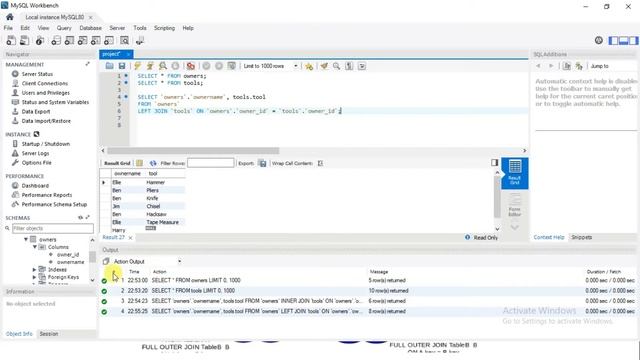Show more result view options chevron
Screen dimensions: 640x360
[x=515, y=227]
